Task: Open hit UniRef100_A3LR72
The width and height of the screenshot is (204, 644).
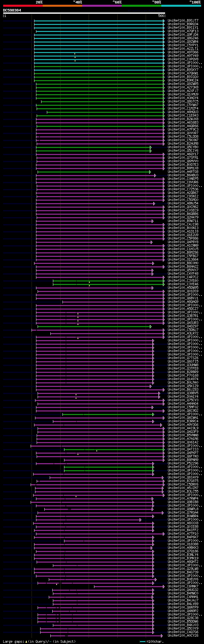Action: click(x=183, y=333)
